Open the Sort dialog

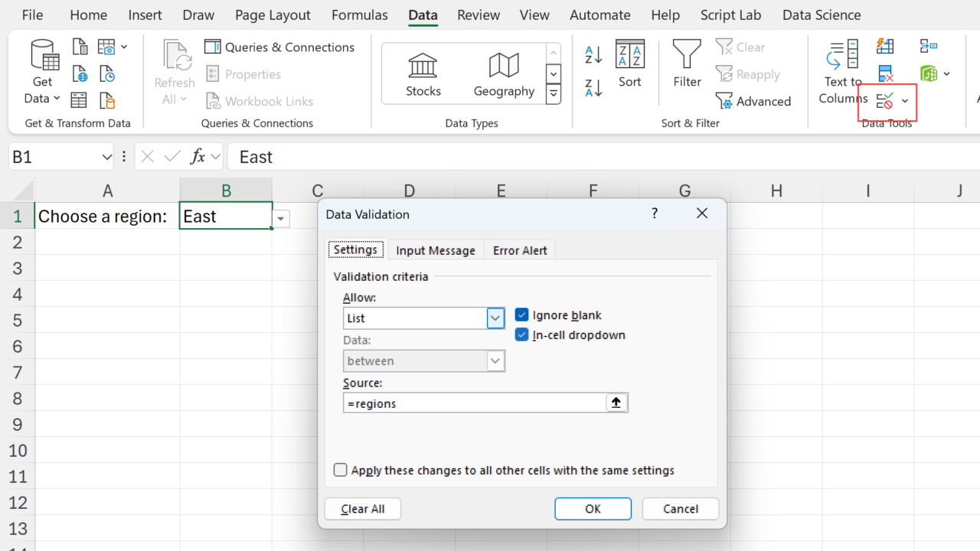click(x=629, y=65)
